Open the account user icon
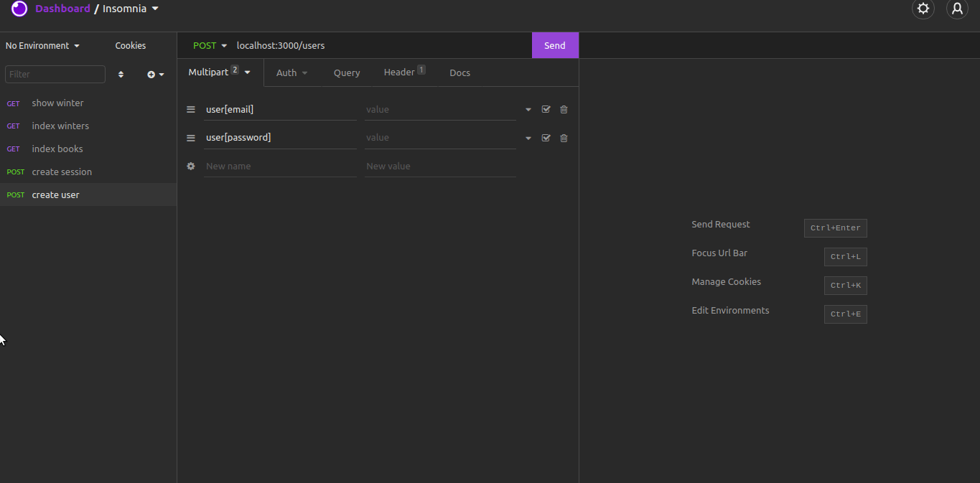The width and height of the screenshot is (980, 483). coord(957,9)
